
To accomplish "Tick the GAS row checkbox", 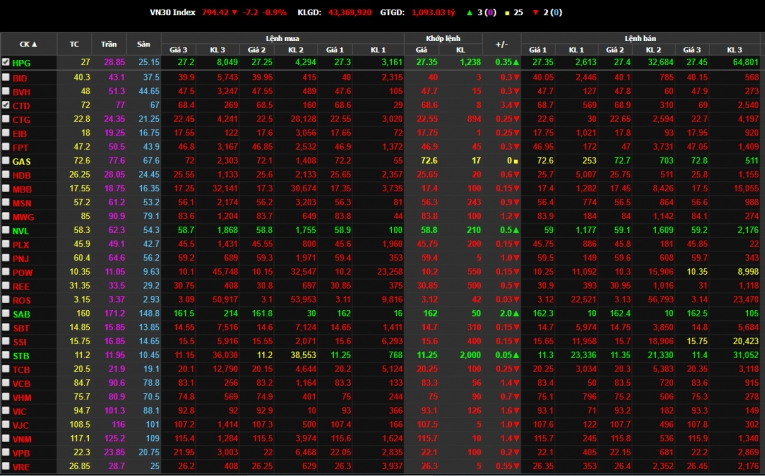I will [5, 160].
